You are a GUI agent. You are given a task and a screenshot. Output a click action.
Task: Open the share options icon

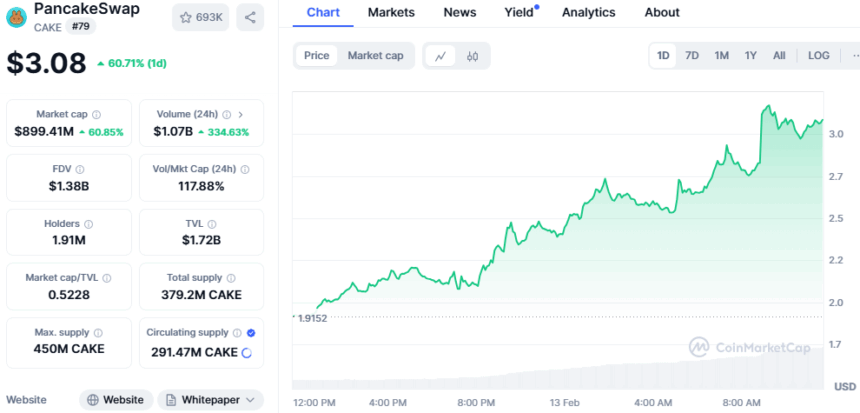250,18
